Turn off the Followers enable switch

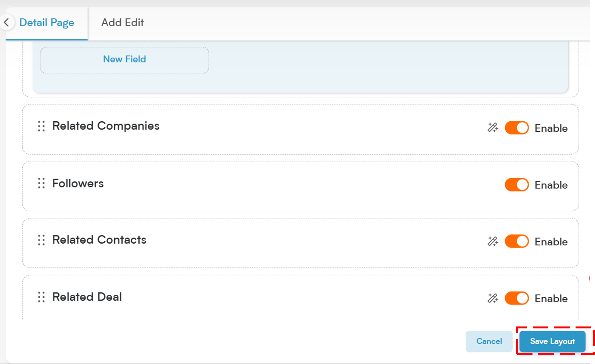pos(517,185)
